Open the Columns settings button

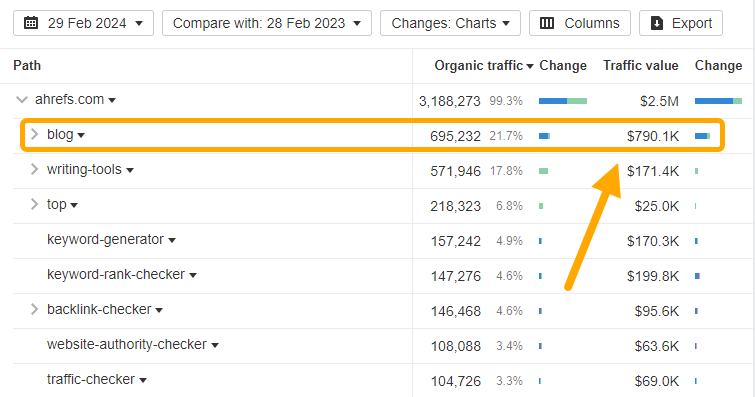point(580,23)
